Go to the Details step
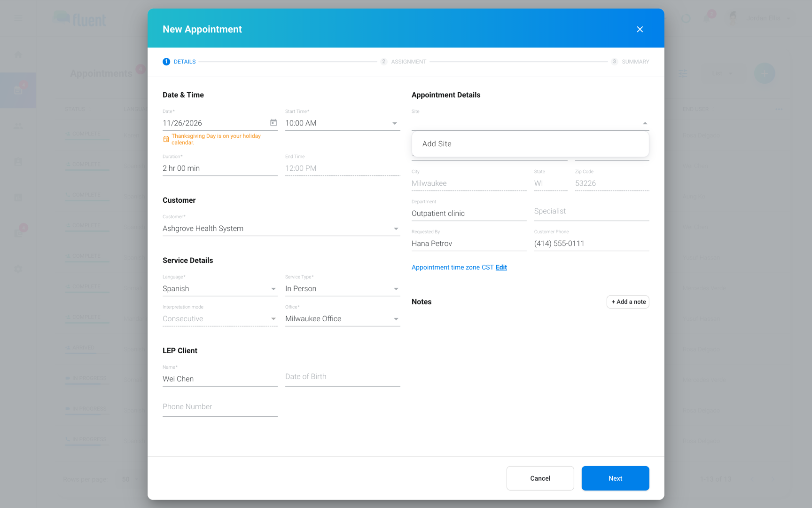This screenshot has width=812, height=508. point(179,62)
